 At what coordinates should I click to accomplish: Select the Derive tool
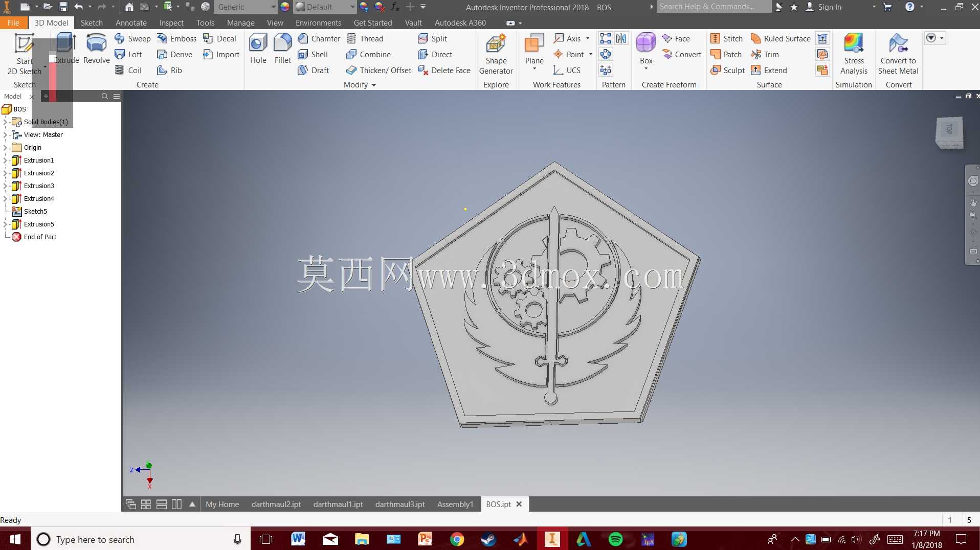(174, 54)
